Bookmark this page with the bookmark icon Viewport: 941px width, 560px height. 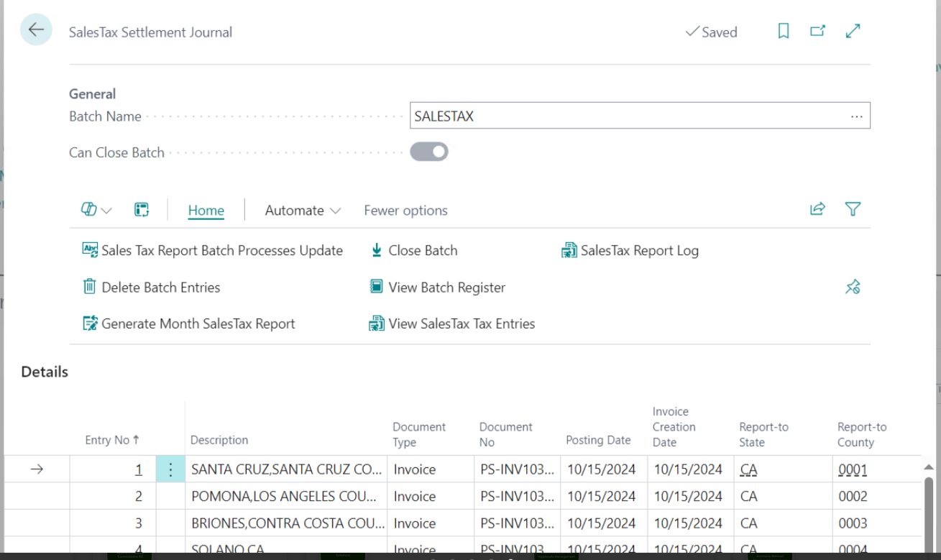(784, 32)
